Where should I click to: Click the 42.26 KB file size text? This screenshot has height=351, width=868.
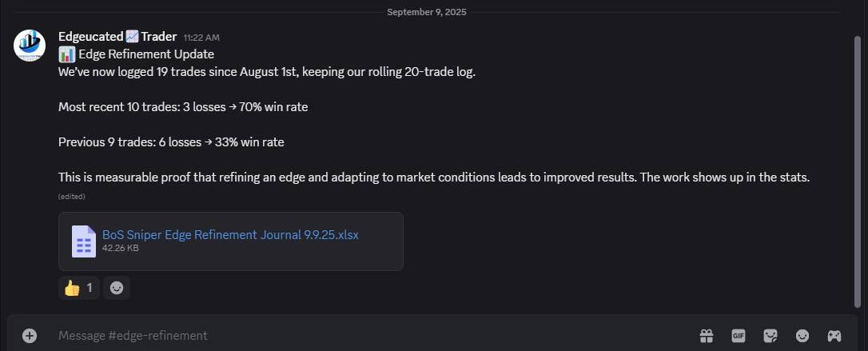(x=121, y=249)
